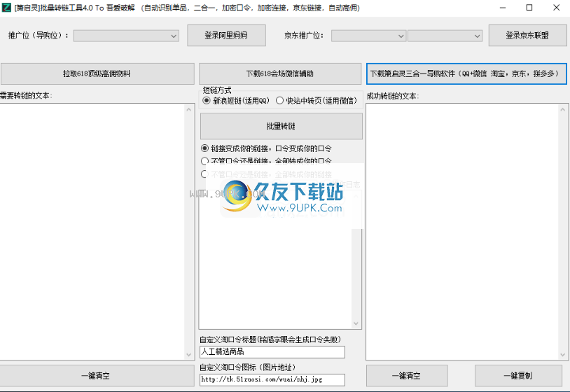Open the second 京东推广位 dropdown
This screenshot has height=392, width=570.
(x=445, y=36)
